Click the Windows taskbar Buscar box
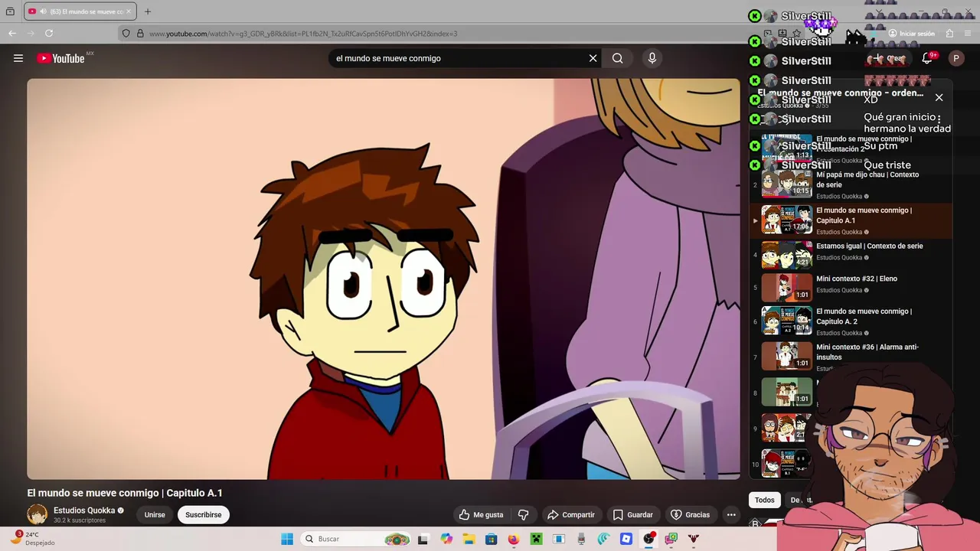Image resolution: width=980 pixels, height=551 pixels. point(355,539)
